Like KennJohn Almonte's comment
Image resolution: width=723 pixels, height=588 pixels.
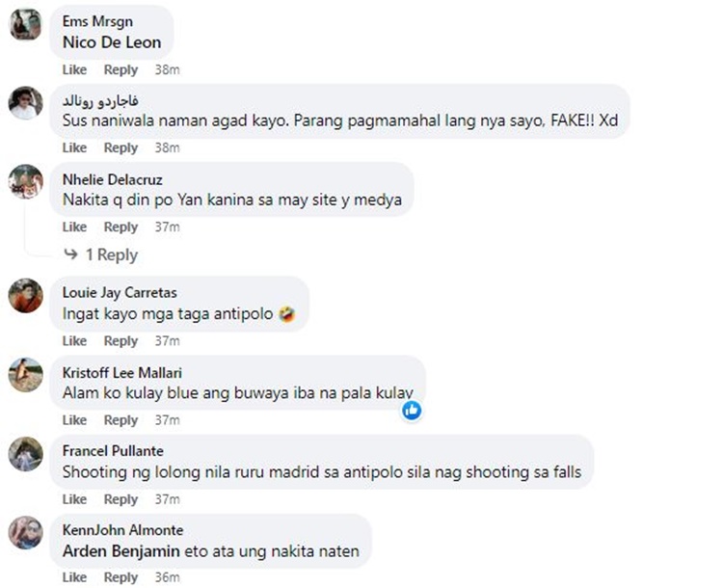74,577
